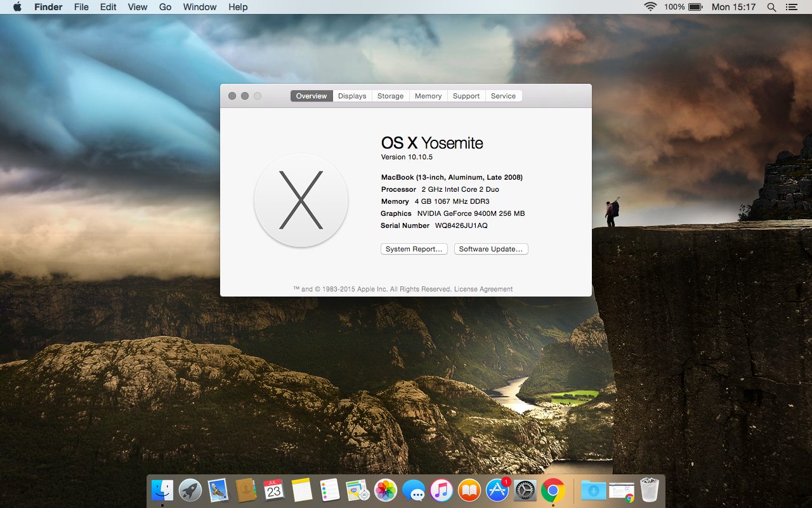Screen dimensions: 812x508
Task: Open Spotlight search magnifier
Action: pos(771,7)
